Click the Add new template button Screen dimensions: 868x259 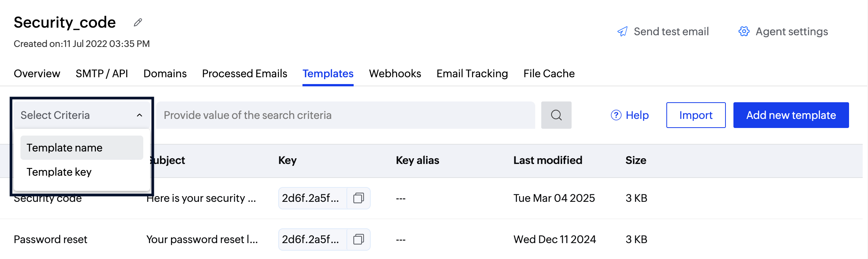pyautogui.click(x=791, y=115)
